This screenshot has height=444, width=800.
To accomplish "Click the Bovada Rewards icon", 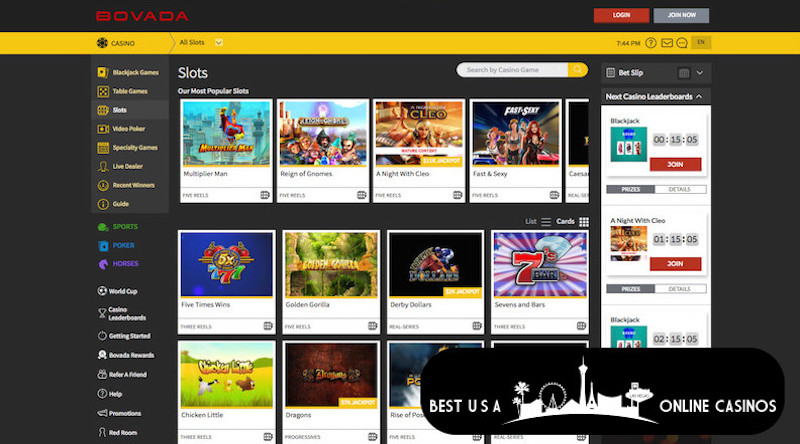I will (102, 355).
